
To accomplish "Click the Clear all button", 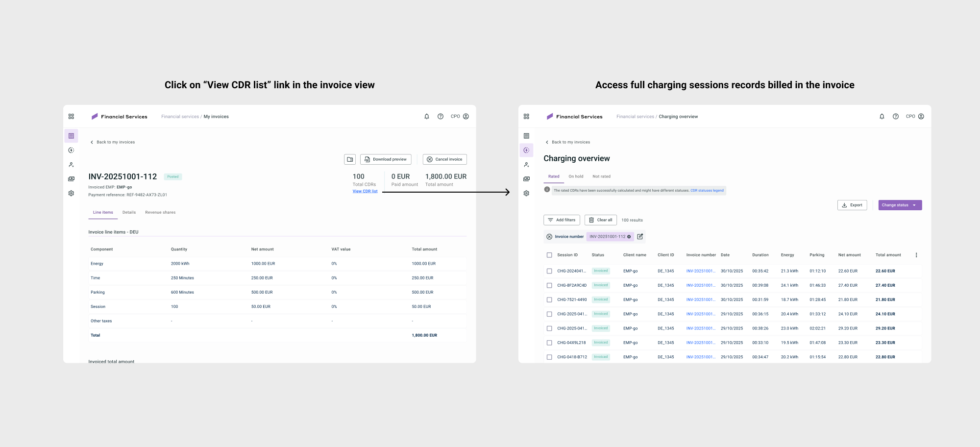I will tap(601, 220).
